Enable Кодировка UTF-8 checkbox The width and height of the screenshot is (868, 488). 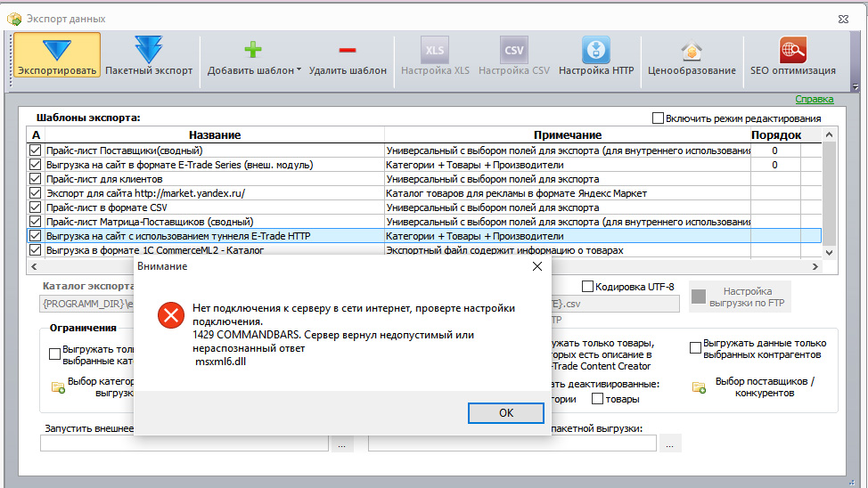(x=587, y=287)
